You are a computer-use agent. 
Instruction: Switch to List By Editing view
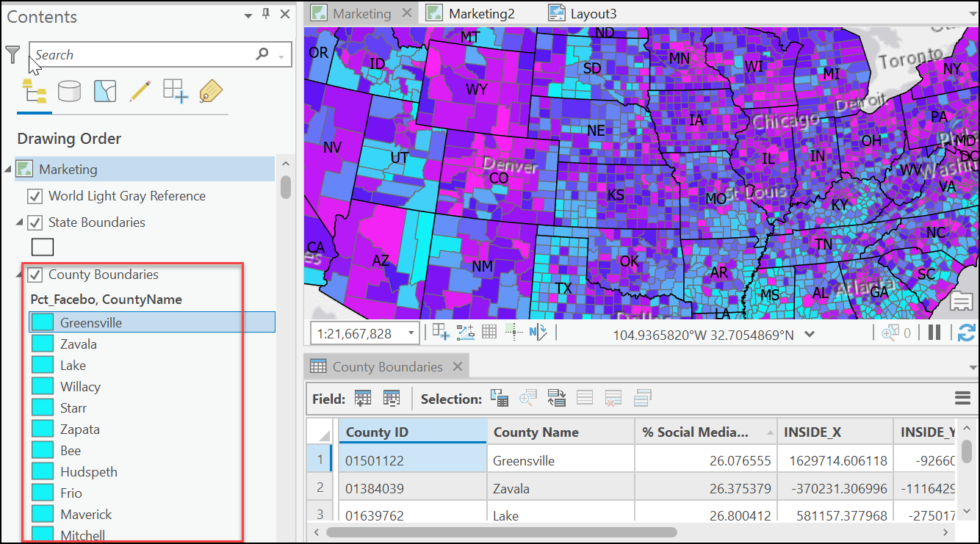tap(140, 91)
